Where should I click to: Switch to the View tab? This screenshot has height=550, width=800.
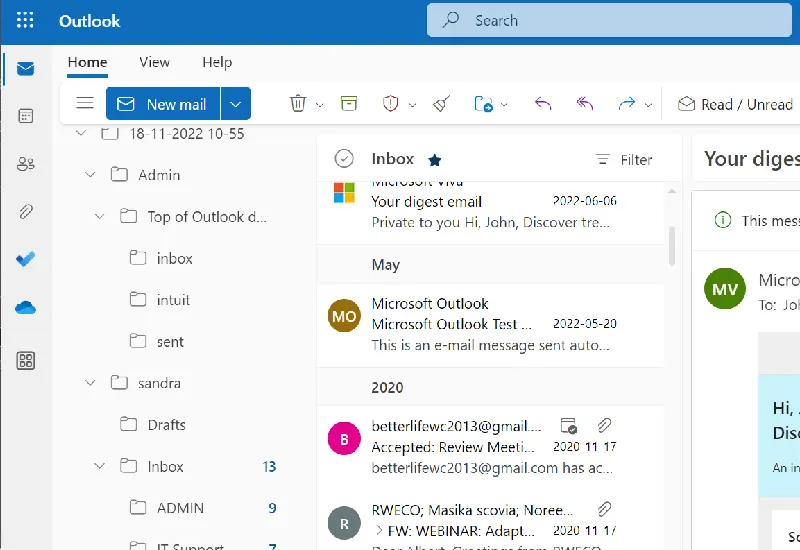155,62
